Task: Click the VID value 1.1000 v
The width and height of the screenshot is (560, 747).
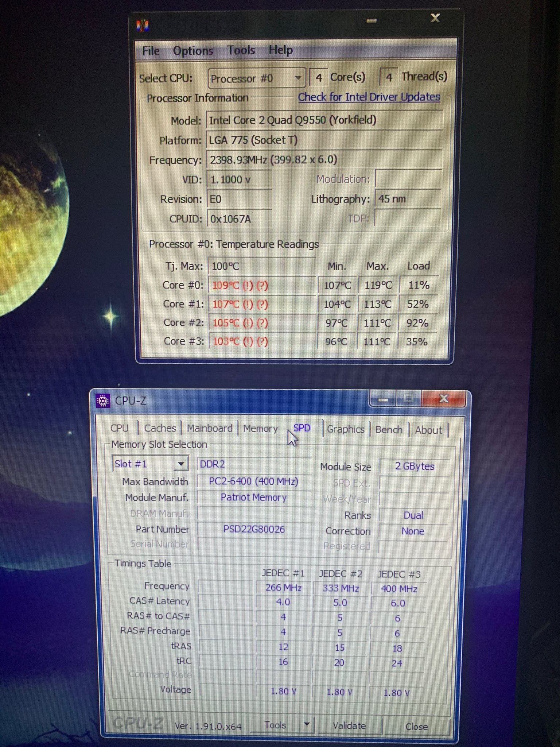Action: tap(240, 179)
